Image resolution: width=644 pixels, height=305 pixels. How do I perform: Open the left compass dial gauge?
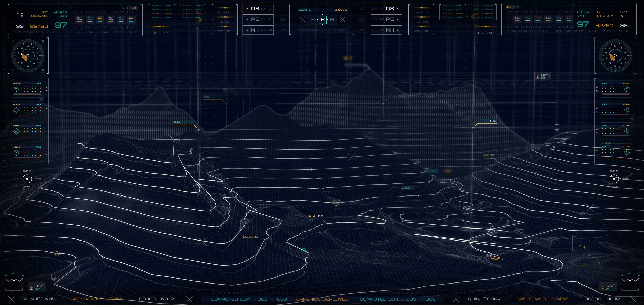tap(28, 56)
